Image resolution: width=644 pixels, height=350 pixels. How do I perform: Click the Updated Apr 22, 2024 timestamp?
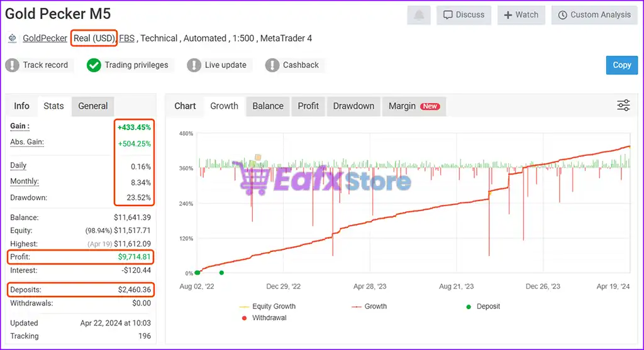tap(116, 323)
